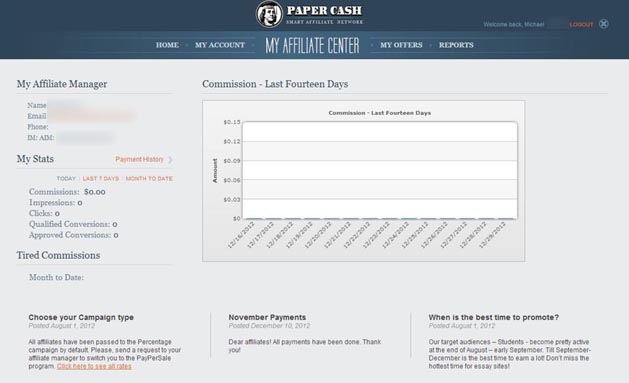This screenshot has height=383, width=629.
Task: Click the 'Welcome back, Michael' text
Action: point(513,24)
